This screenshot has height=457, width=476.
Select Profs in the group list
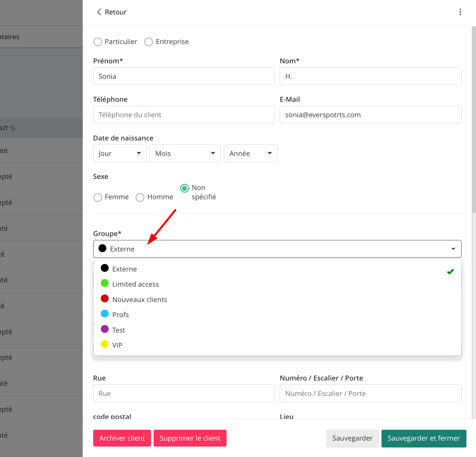coord(277,315)
